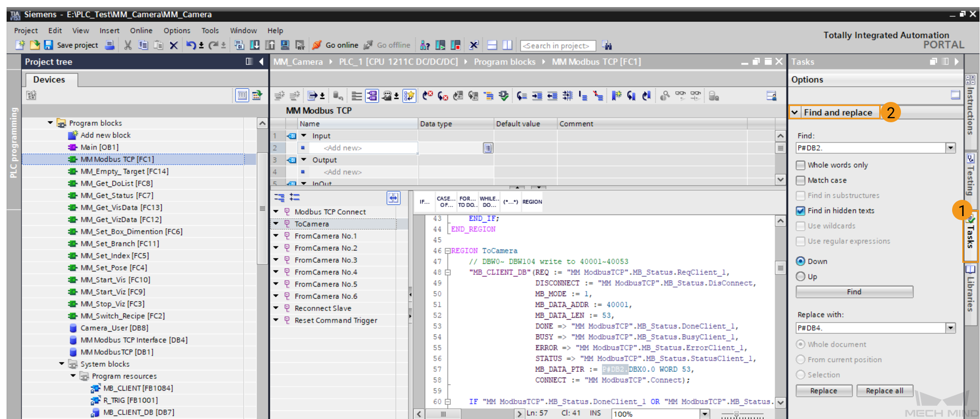Click the Cut scissors icon
The height and width of the screenshot is (419, 980).
pos(128,45)
